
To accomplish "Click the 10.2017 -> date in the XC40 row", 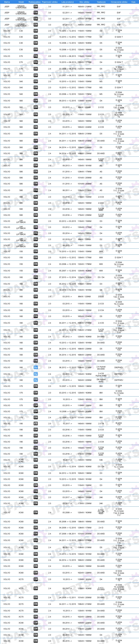I will click(67, 460).
